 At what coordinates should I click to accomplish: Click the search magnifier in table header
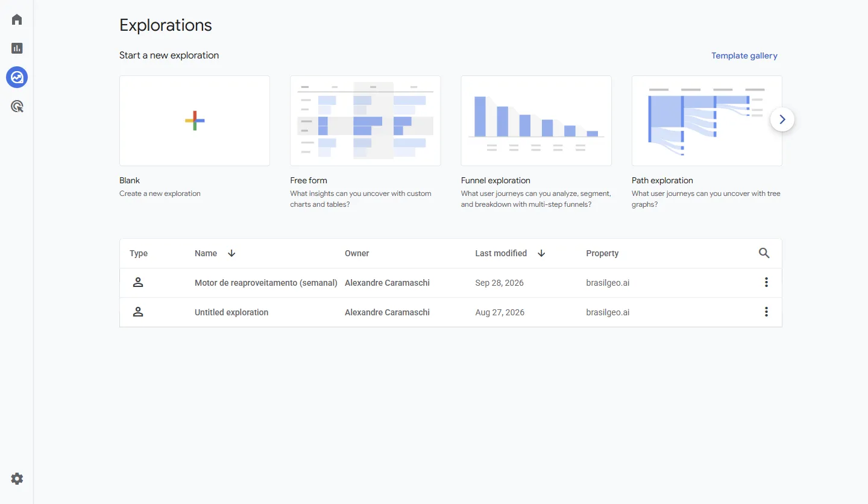click(764, 253)
